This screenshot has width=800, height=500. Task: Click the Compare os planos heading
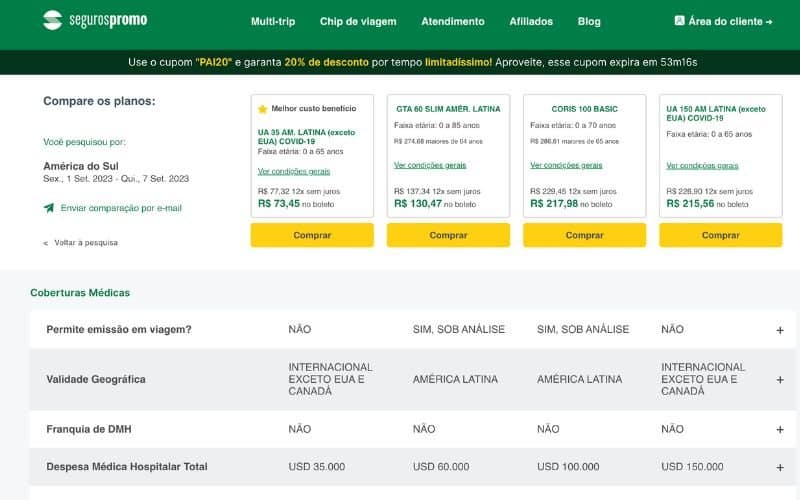tap(99, 101)
